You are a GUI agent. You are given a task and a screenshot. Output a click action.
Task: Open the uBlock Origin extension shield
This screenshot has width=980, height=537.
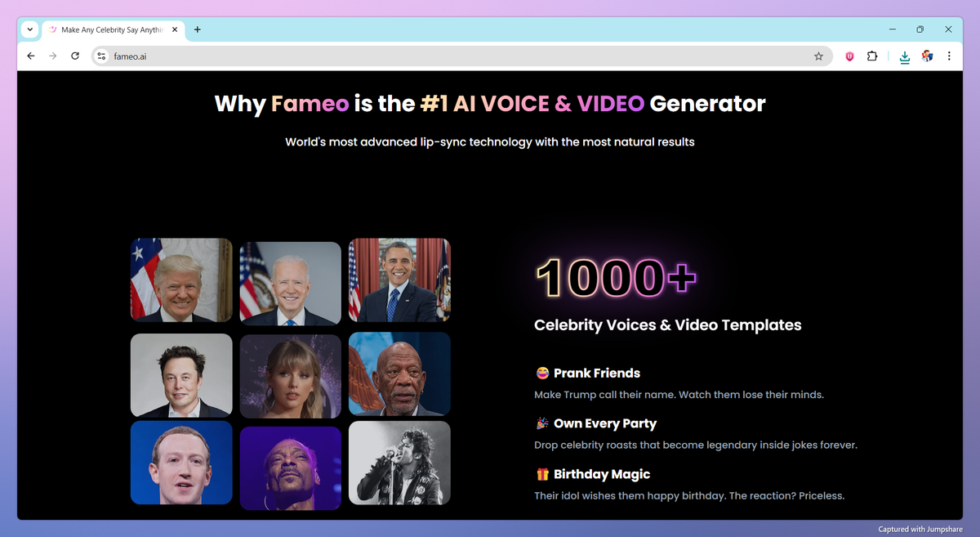coord(849,56)
